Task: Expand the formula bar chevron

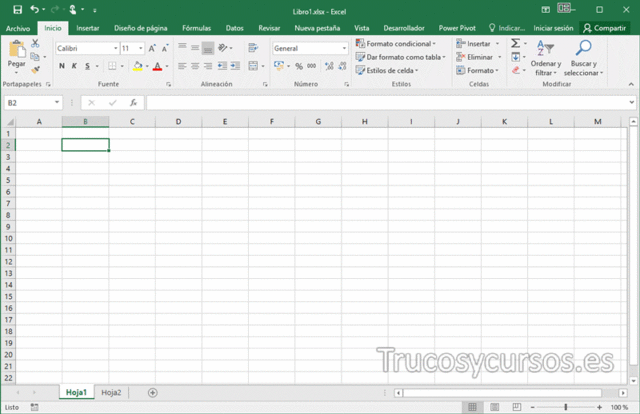Action: (631, 102)
